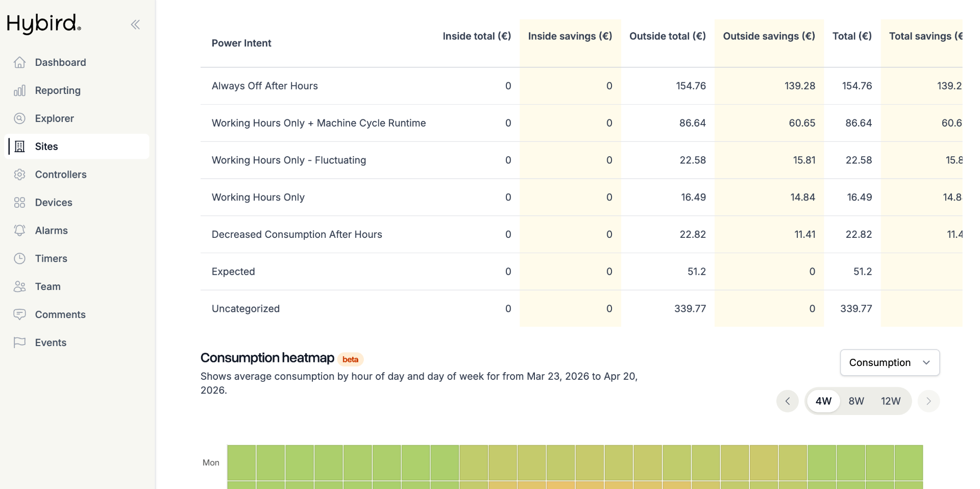Screen dimensions: 980x489
Task: Go to next heatmap period
Action: (x=928, y=401)
